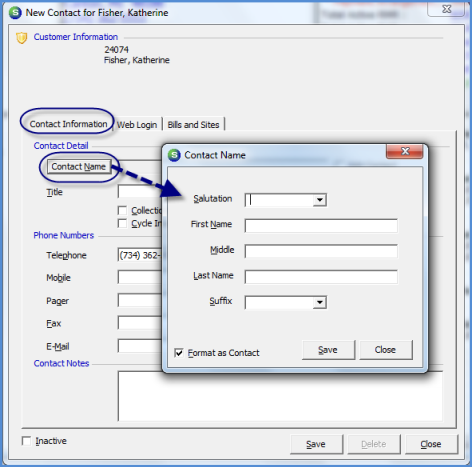Click the green S icon in Contact Name title
Image resolution: width=472 pixels, height=467 pixels.
coord(174,155)
